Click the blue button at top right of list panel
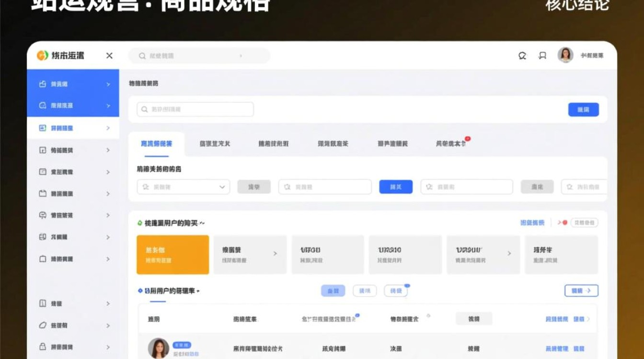 (584, 110)
